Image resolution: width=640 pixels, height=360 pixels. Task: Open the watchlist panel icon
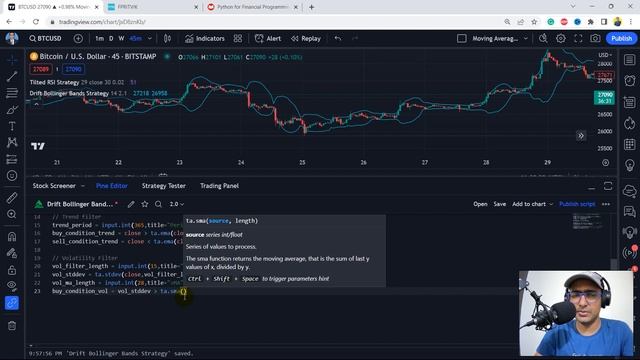pyautogui.click(x=629, y=60)
